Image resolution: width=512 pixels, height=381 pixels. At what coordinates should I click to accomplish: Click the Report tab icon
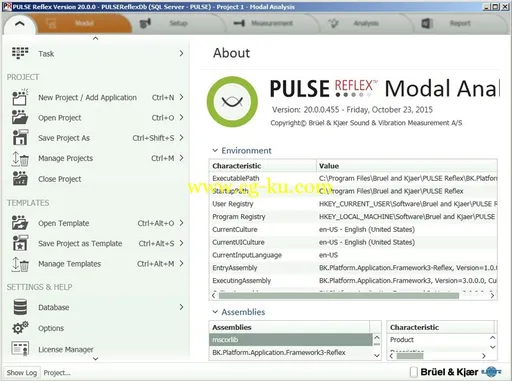(427, 23)
